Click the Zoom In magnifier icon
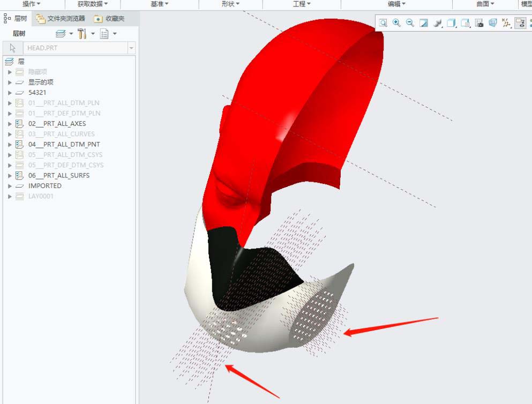This screenshot has height=404, width=532. coord(396,23)
